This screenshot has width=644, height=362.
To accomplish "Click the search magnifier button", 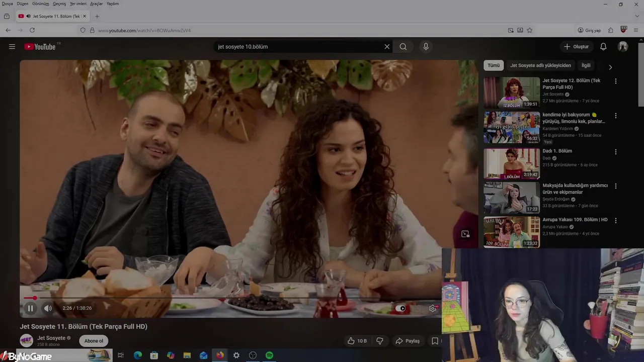I will tap(403, 47).
